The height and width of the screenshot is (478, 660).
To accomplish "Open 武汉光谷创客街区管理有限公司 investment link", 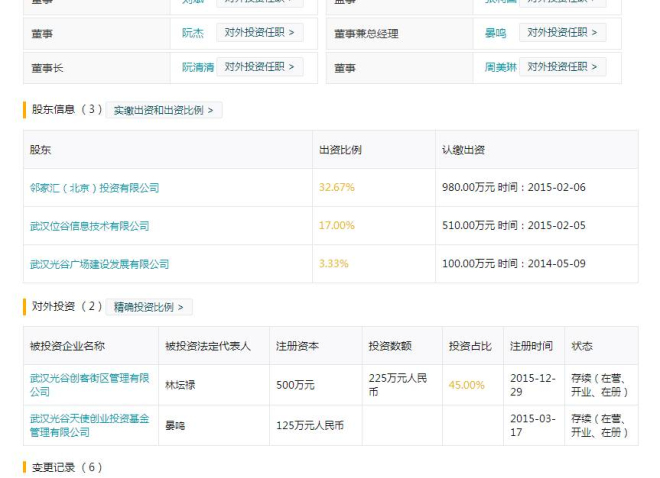I will (x=90, y=385).
